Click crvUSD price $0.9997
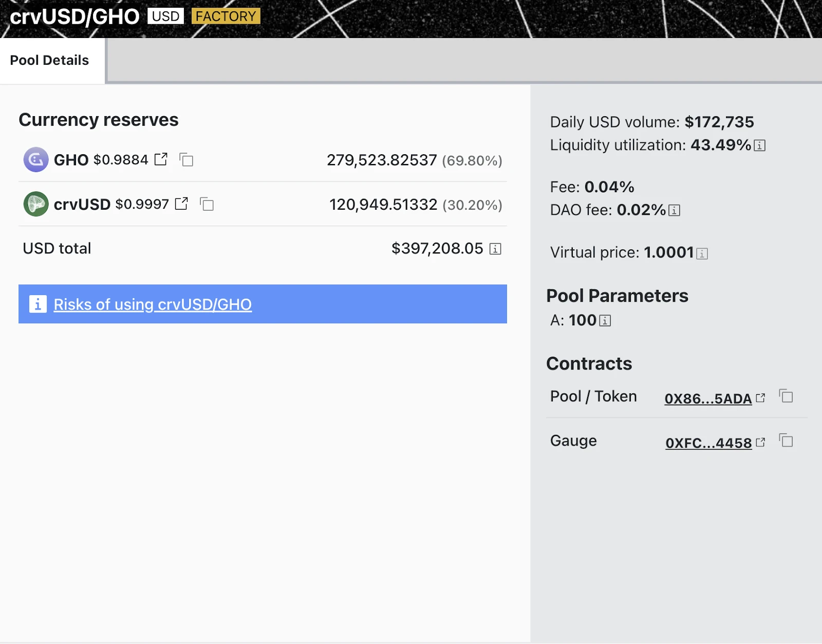822x644 pixels. [142, 204]
